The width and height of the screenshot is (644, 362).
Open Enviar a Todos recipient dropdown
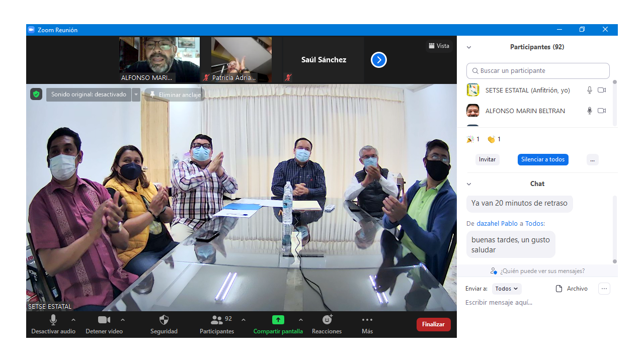pyautogui.click(x=507, y=289)
